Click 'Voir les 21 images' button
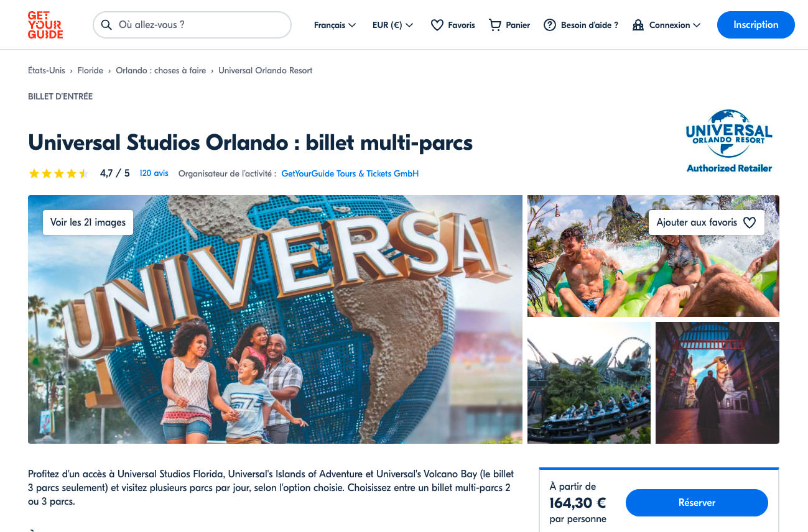Screen dimensions: 808x532 [x=88, y=222]
